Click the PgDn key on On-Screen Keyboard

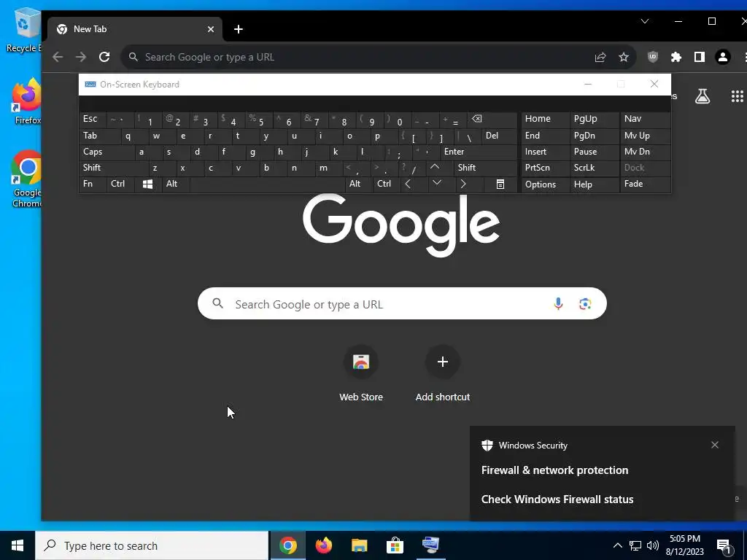coord(594,136)
